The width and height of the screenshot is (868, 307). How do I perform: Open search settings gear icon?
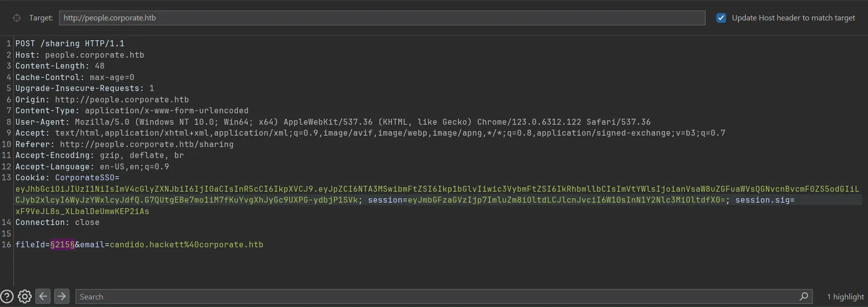click(x=25, y=297)
